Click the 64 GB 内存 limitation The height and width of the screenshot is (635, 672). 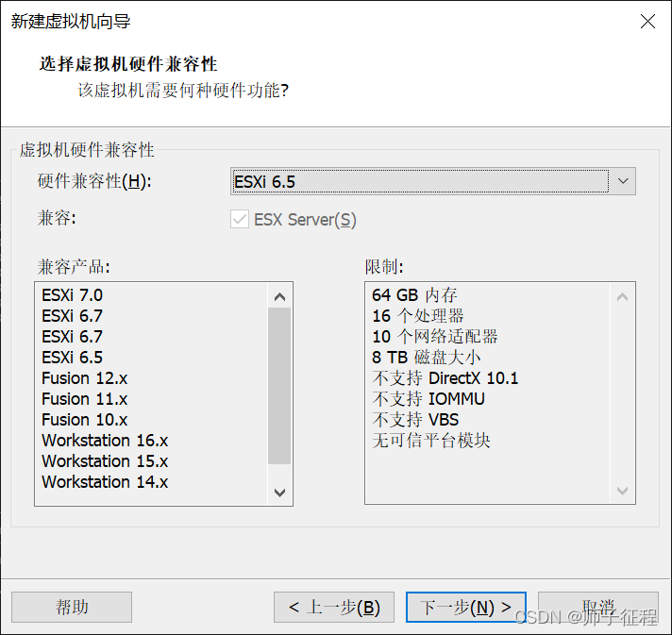[x=415, y=295]
